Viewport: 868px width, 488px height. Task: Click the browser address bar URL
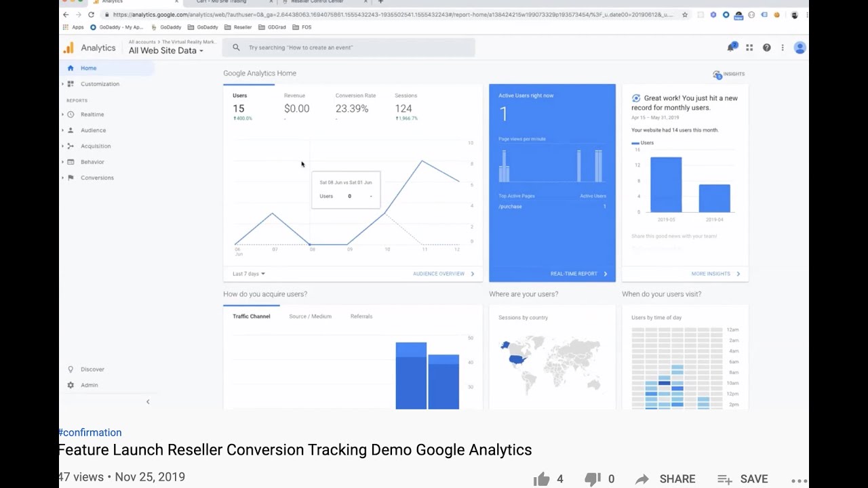[393, 14]
